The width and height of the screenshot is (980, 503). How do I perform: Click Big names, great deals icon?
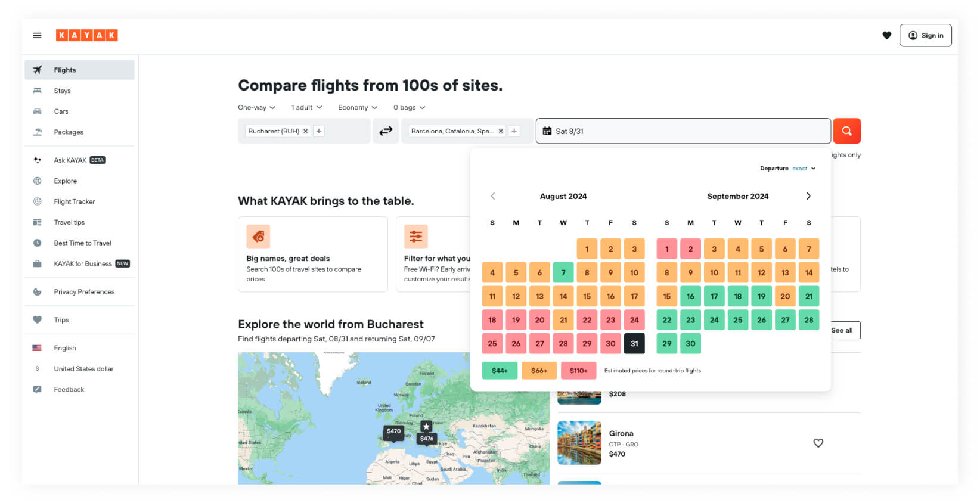(258, 237)
